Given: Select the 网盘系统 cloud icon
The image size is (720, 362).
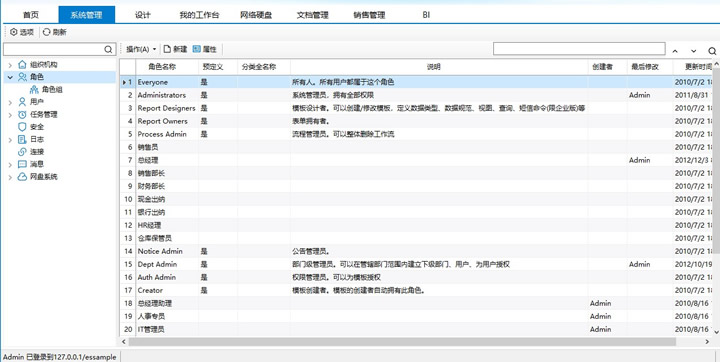Looking at the screenshot, I should 22,177.
